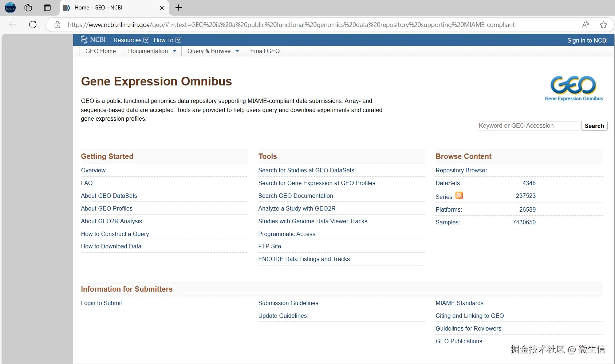Select the Documentation menu item
615x364 pixels.
(x=148, y=51)
